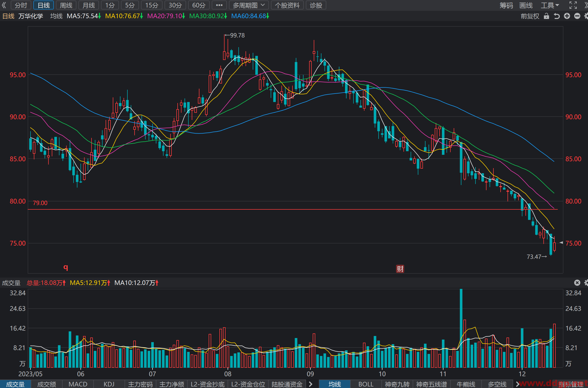Expand the 多周期图 dropdown
This screenshot has height=388, width=588.
coord(248,5)
